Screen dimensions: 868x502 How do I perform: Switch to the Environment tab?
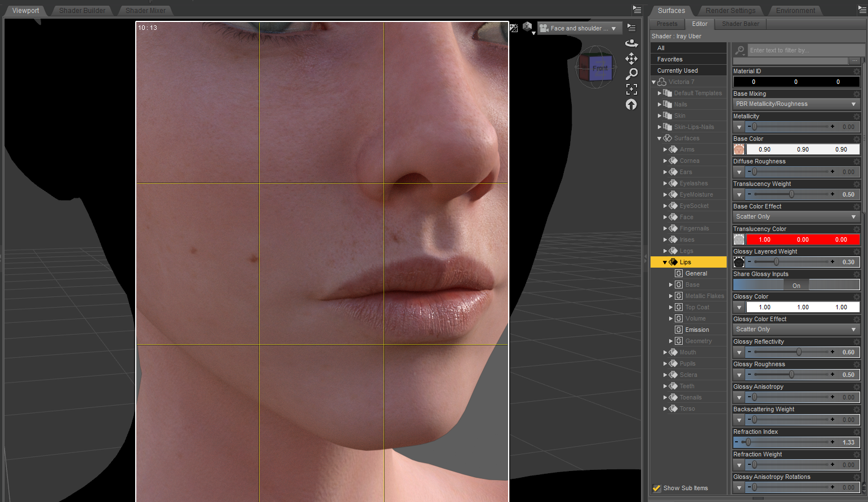[x=795, y=10]
